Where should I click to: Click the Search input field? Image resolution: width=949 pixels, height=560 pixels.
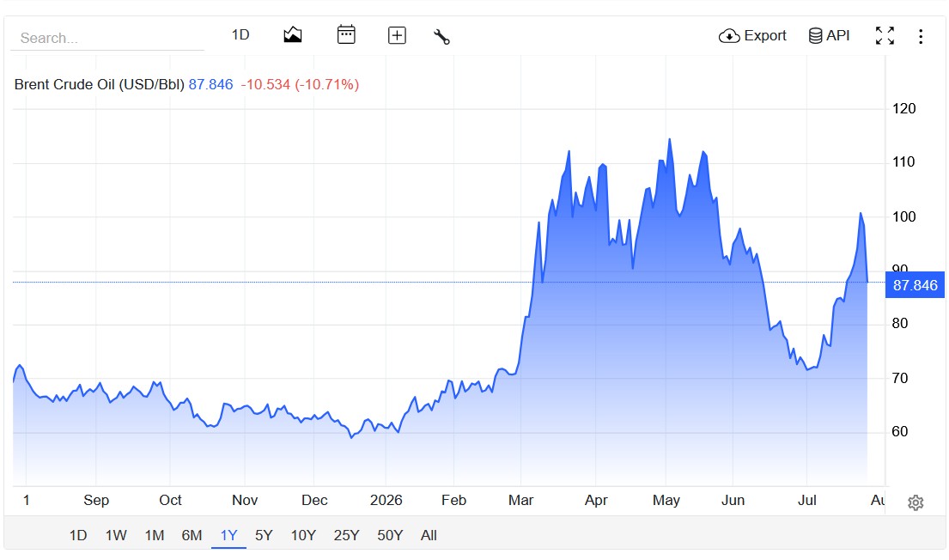[x=107, y=38]
